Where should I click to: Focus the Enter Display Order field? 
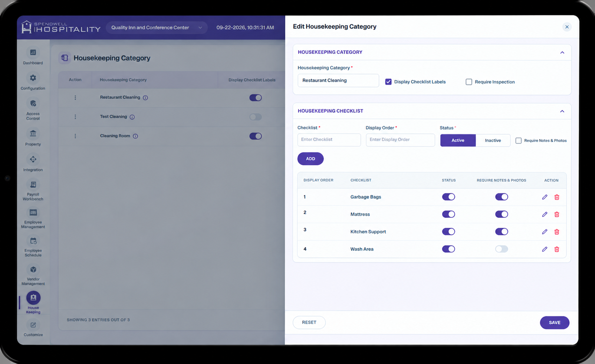400,140
